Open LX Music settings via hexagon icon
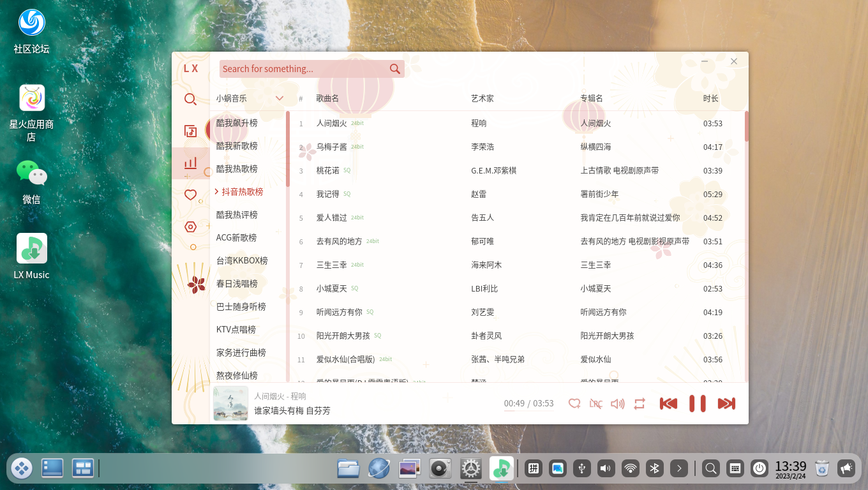Viewport: 868px width, 490px height. 190,226
